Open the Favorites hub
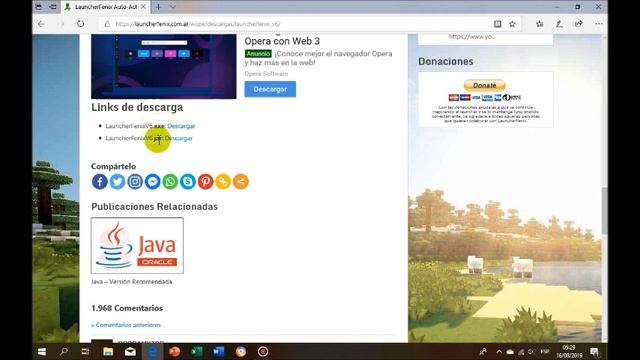The width and height of the screenshot is (640, 360). tap(540, 24)
